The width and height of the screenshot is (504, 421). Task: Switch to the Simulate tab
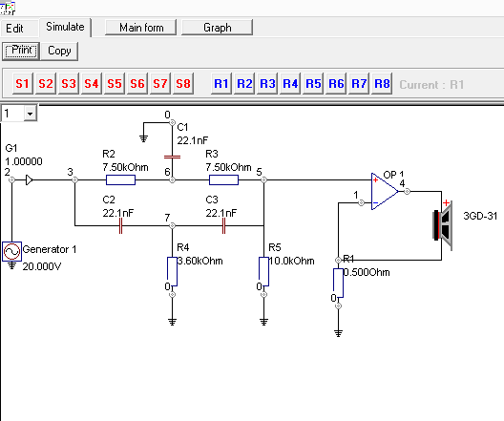tap(65, 27)
